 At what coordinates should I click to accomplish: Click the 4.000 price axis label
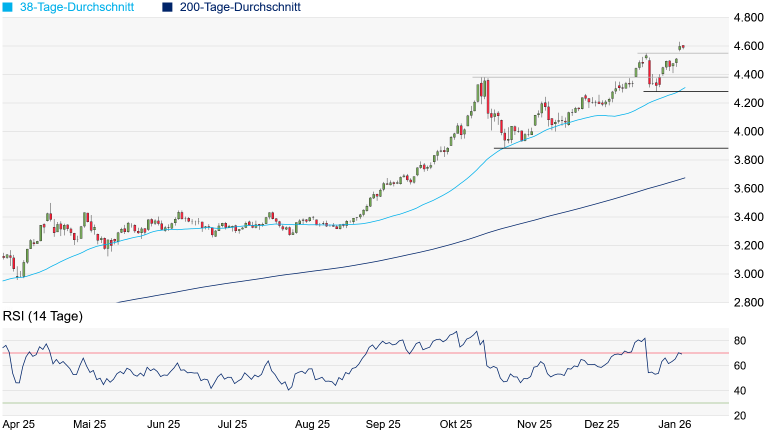click(745, 132)
